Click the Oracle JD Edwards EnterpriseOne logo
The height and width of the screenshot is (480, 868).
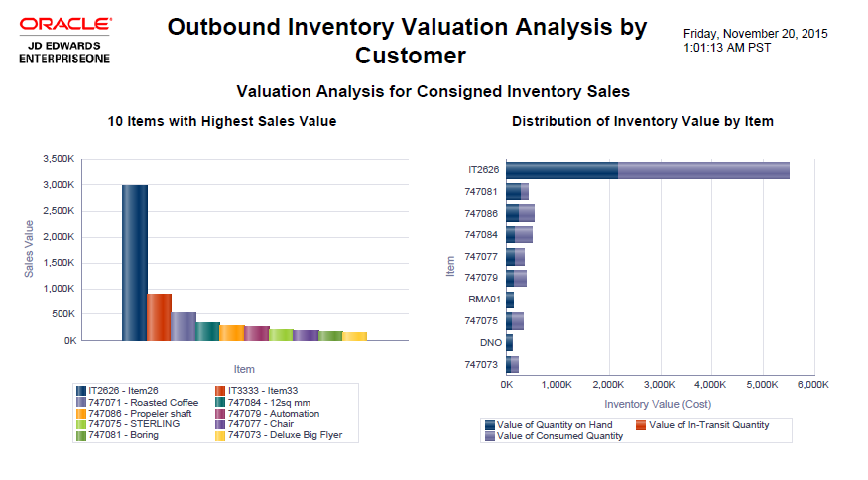(64, 41)
